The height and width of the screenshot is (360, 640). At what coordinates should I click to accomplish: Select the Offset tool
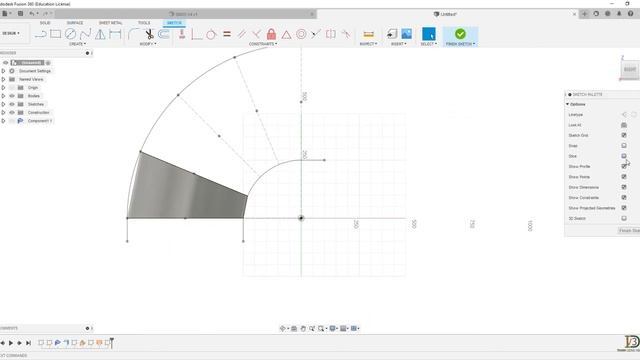click(x=164, y=34)
